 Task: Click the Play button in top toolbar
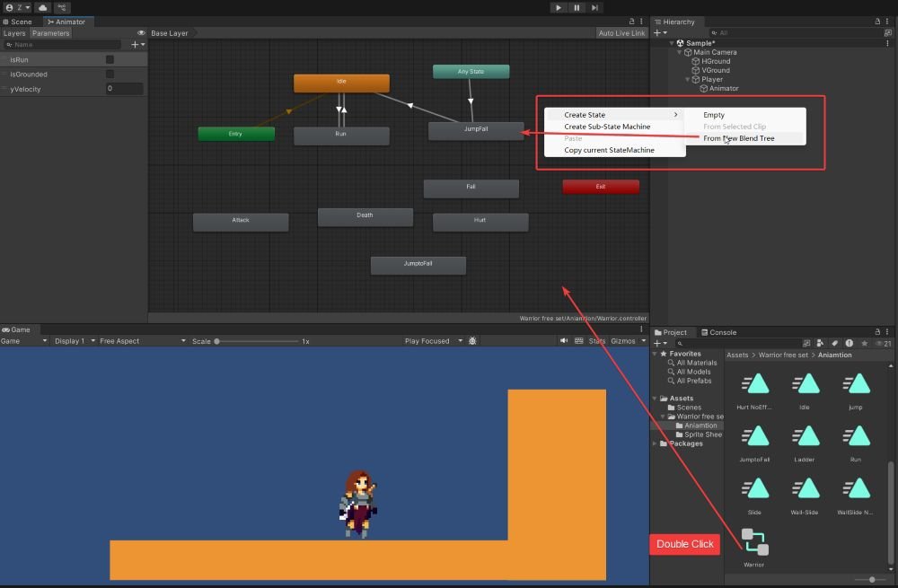point(558,7)
